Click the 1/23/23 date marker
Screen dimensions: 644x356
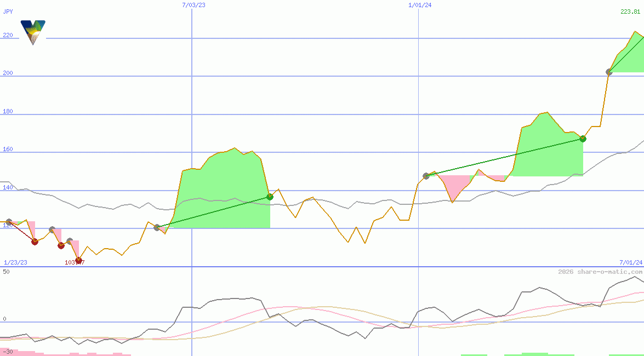[15, 262]
